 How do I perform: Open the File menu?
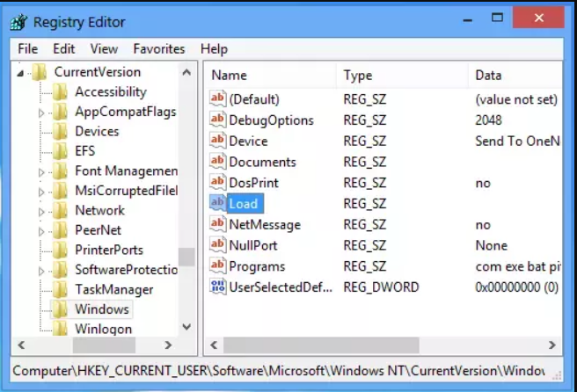27,49
